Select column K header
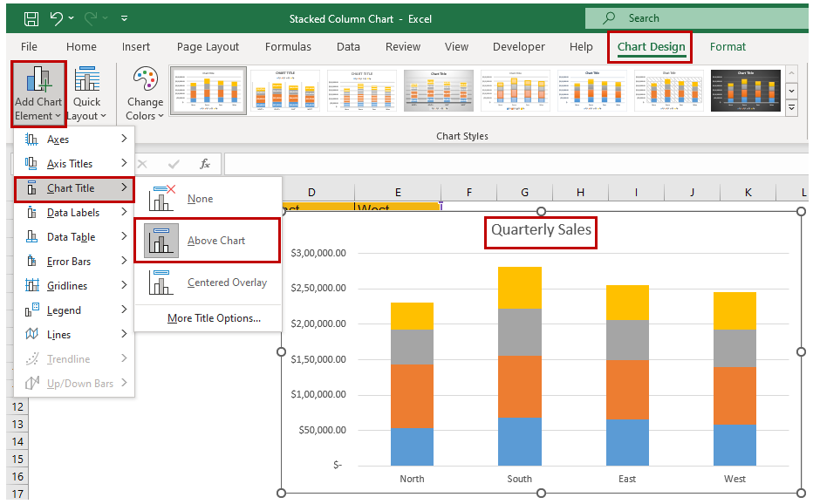 click(748, 193)
